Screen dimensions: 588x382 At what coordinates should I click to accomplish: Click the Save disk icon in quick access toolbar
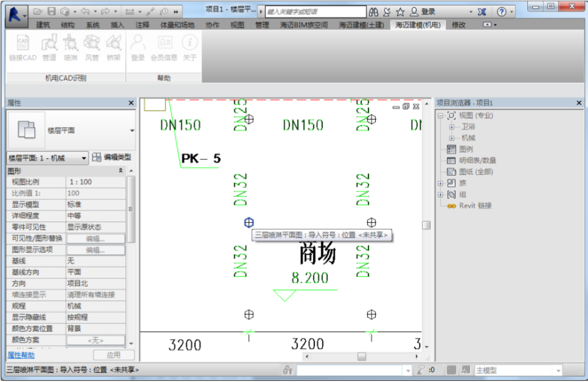[51, 12]
